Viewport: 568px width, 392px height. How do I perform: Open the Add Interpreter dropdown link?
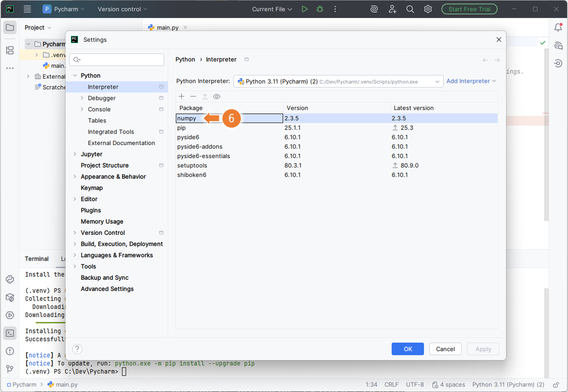[x=471, y=81]
